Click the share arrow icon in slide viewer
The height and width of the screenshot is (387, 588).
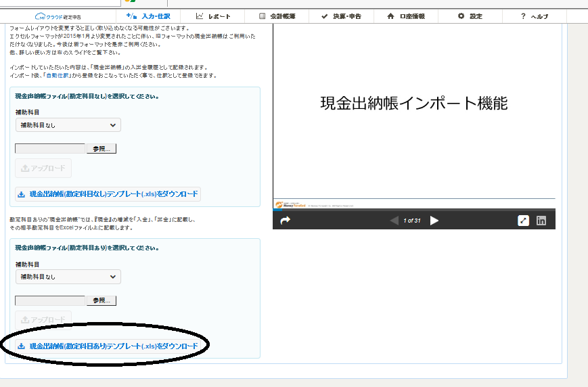(285, 221)
